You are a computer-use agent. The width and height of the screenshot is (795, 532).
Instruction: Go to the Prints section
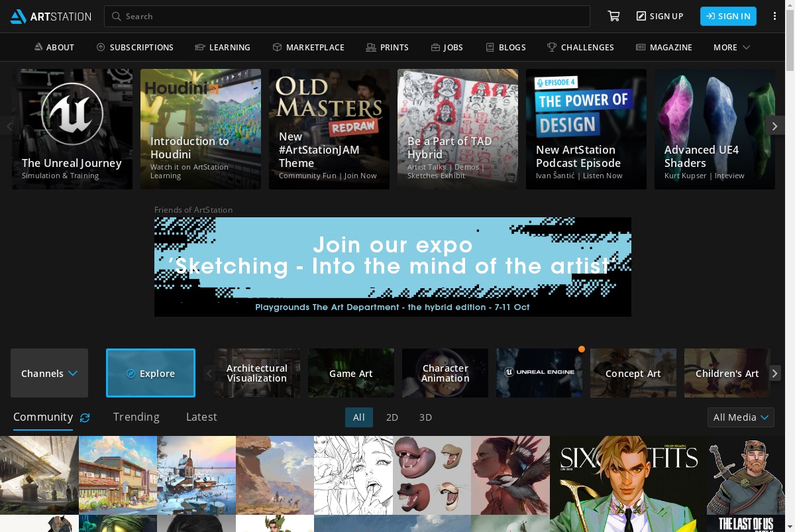(387, 48)
